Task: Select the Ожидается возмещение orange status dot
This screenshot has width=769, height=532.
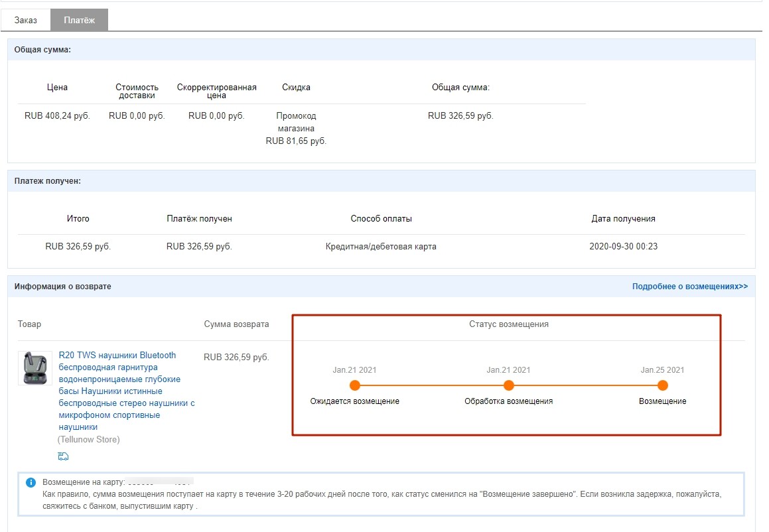Action: [355, 385]
